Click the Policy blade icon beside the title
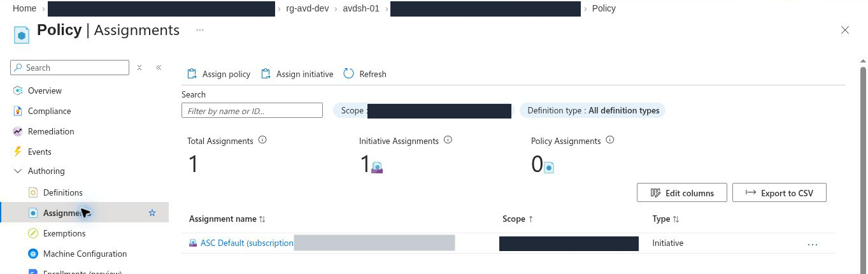868x274 pixels. pos(22,34)
